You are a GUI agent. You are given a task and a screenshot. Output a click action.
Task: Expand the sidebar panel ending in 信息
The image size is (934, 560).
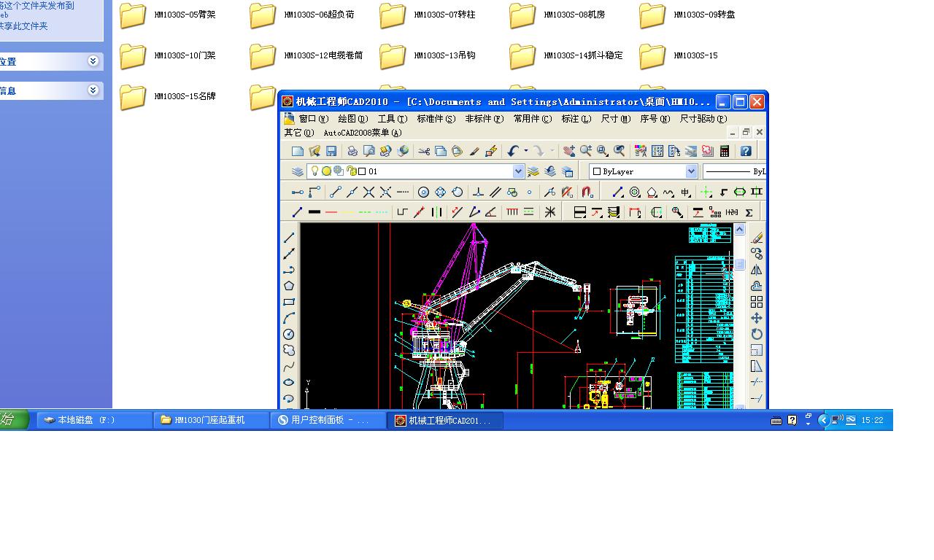(x=93, y=90)
